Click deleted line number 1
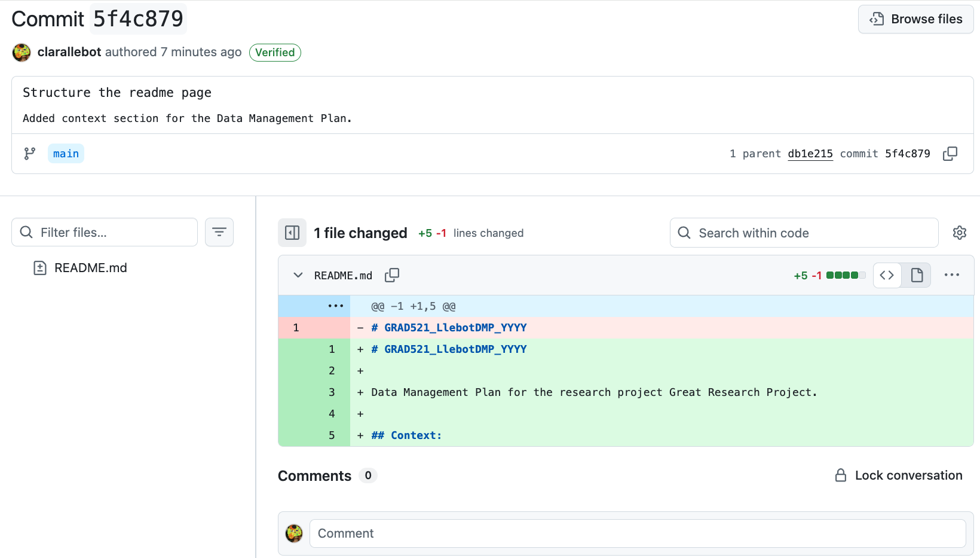This screenshot has height=558, width=980. tap(296, 328)
